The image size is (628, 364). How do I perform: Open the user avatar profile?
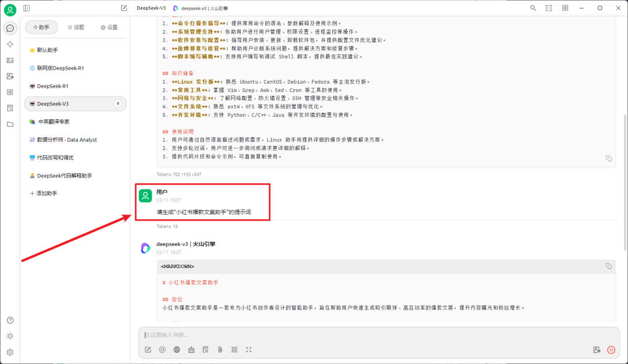[x=10, y=10]
